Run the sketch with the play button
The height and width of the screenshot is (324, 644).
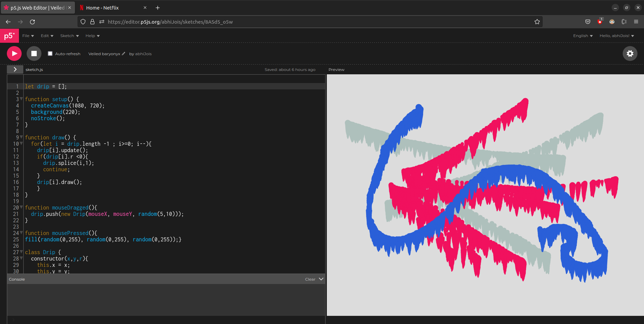coord(14,53)
